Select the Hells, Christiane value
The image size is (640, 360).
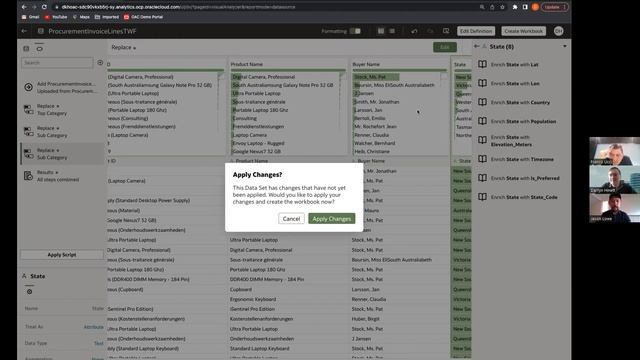(371, 151)
